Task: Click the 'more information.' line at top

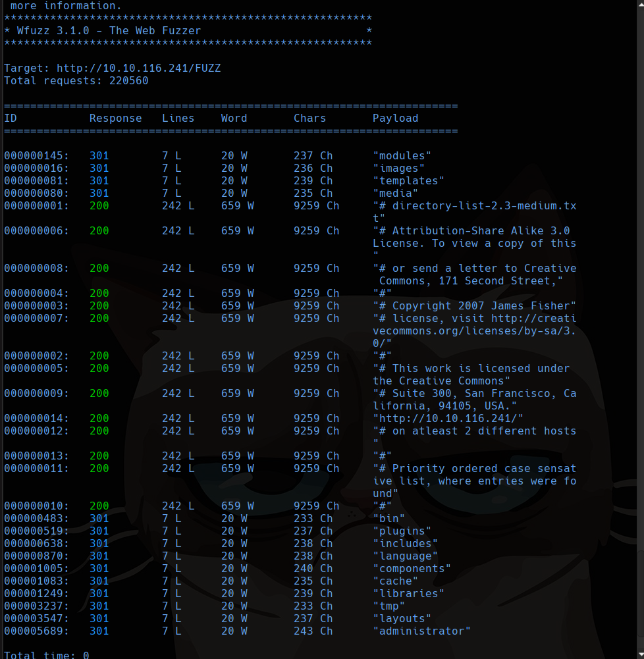Action: coord(66,5)
